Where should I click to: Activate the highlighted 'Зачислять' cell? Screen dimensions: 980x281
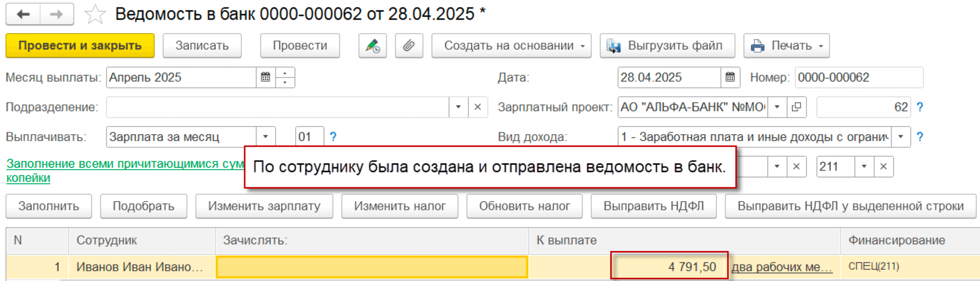click(x=372, y=267)
